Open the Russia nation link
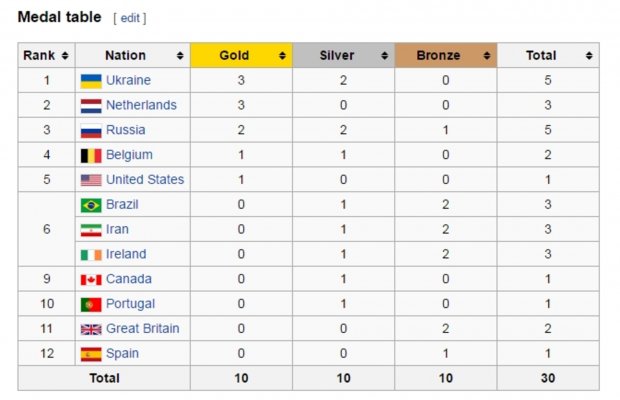Viewport: 620px width, 400px height. click(x=126, y=130)
